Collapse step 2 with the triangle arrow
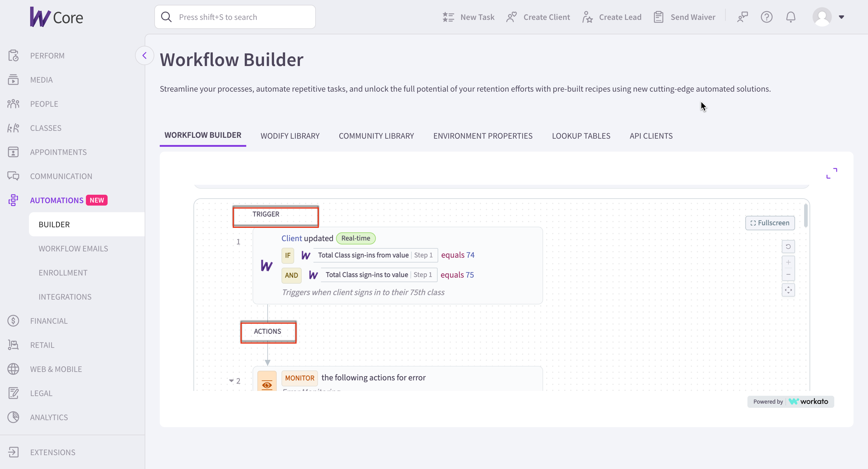 (x=231, y=381)
